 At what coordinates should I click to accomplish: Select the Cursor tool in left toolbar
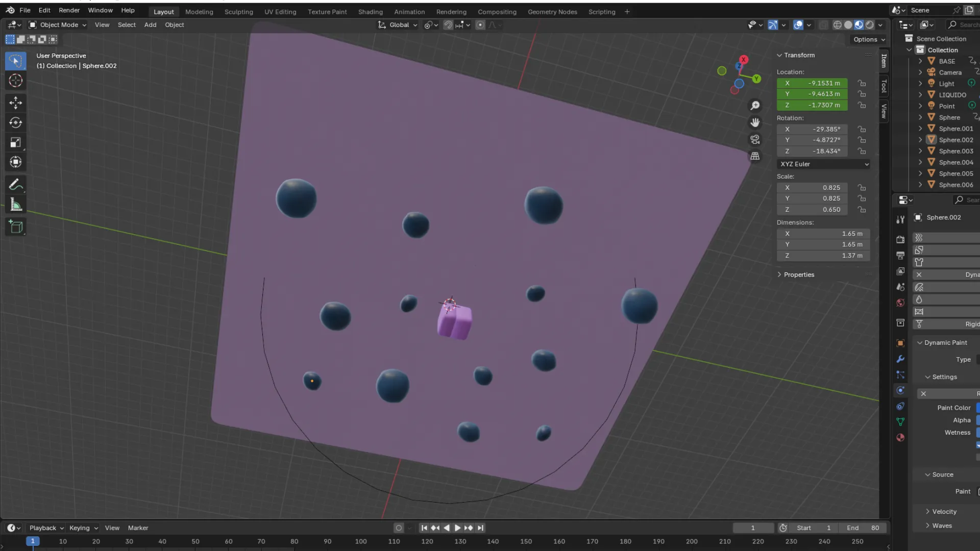15,81
